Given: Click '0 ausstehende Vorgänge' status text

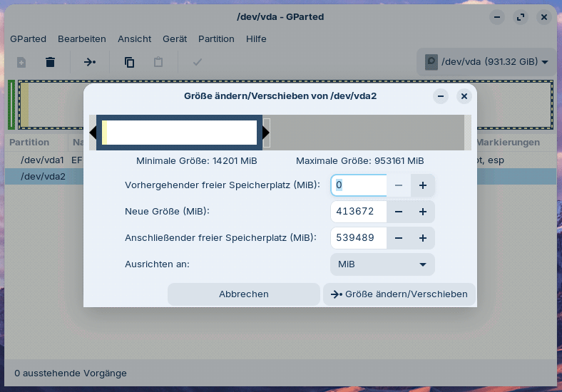Looking at the screenshot, I should 71,373.
